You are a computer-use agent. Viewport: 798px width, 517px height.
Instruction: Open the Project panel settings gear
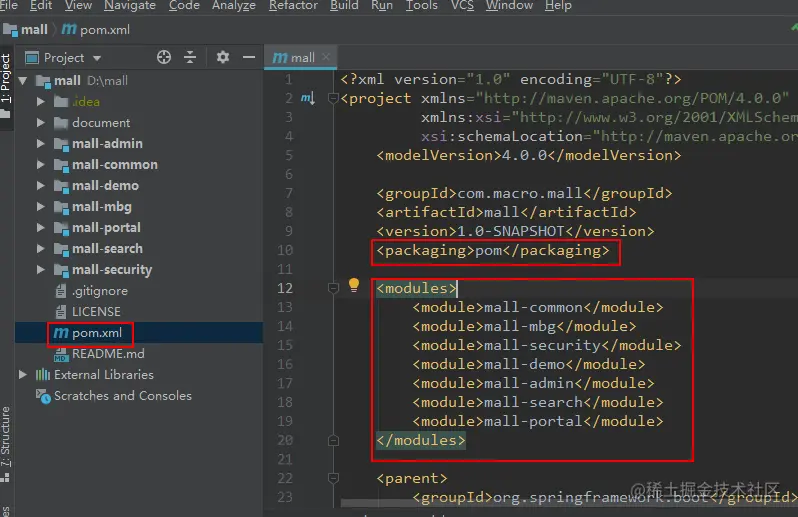(222, 57)
